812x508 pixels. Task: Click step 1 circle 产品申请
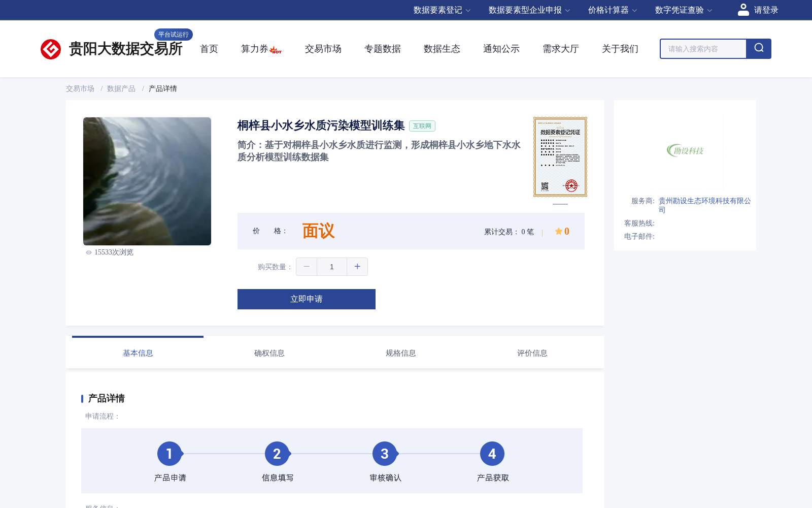click(x=170, y=454)
